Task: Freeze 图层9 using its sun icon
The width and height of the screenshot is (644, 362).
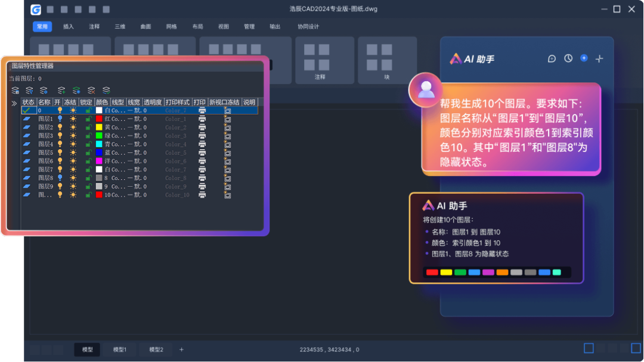Action: [x=73, y=186]
